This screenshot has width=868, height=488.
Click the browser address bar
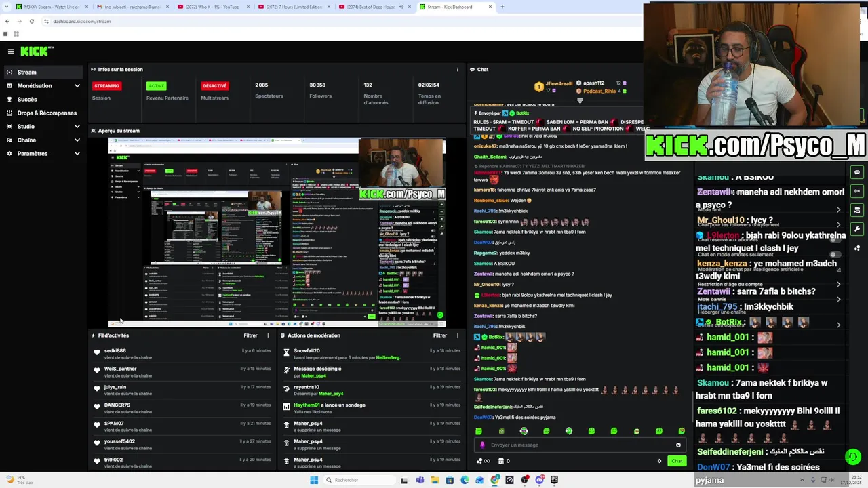[x=339, y=21]
